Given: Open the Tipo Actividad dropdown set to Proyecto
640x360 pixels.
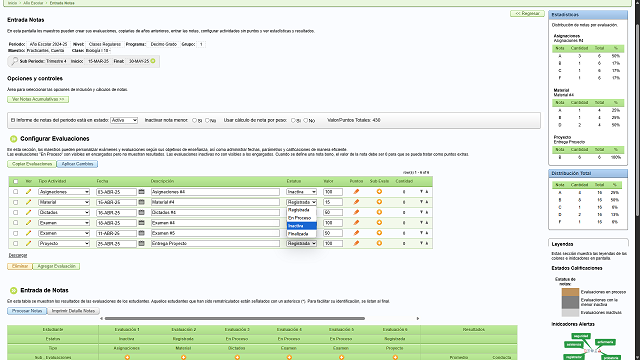Looking at the screenshot, I should point(64,243).
